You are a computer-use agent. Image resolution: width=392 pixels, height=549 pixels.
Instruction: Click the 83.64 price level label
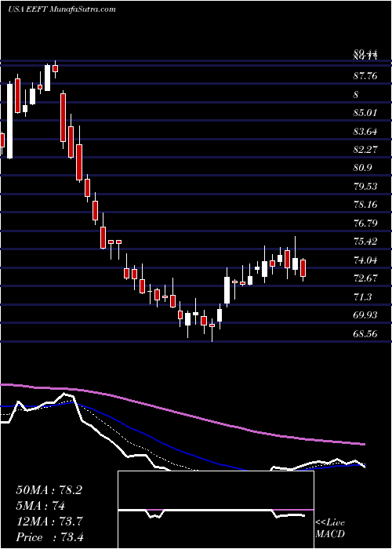coord(365,132)
